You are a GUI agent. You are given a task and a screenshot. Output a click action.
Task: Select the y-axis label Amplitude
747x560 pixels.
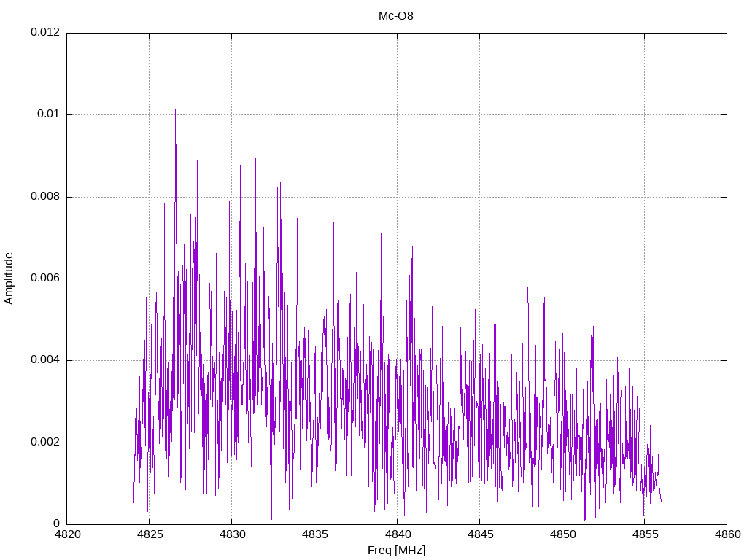click(x=9, y=279)
